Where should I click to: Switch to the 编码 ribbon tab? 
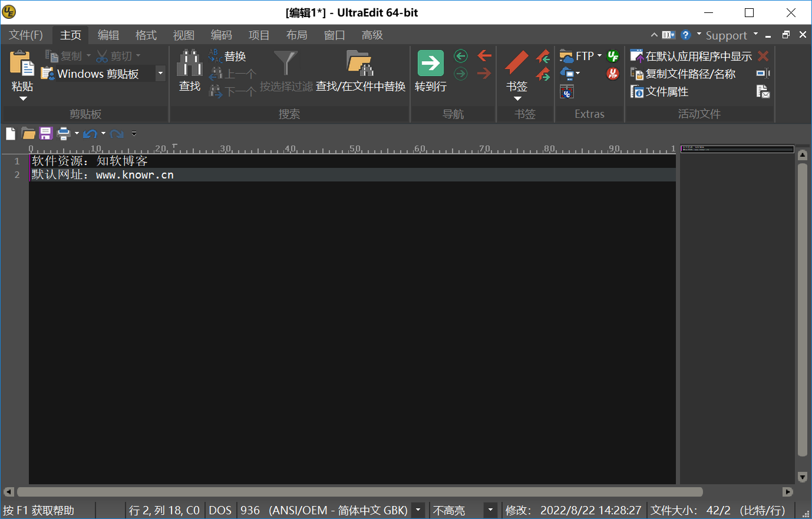222,35
